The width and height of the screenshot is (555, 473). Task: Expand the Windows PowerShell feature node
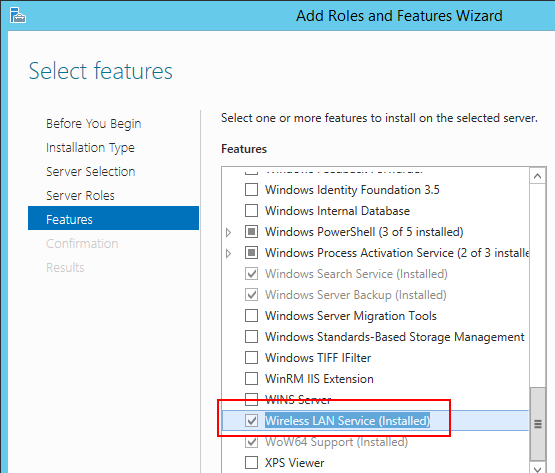click(x=229, y=232)
